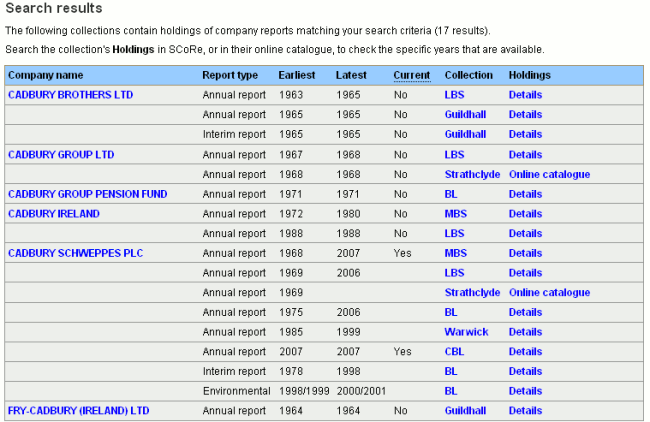Viewport: 650px width, 422px height.
Task: Open LBS collection for Cadbury Brothers 1963 report
Action: pyautogui.click(x=454, y=95)
